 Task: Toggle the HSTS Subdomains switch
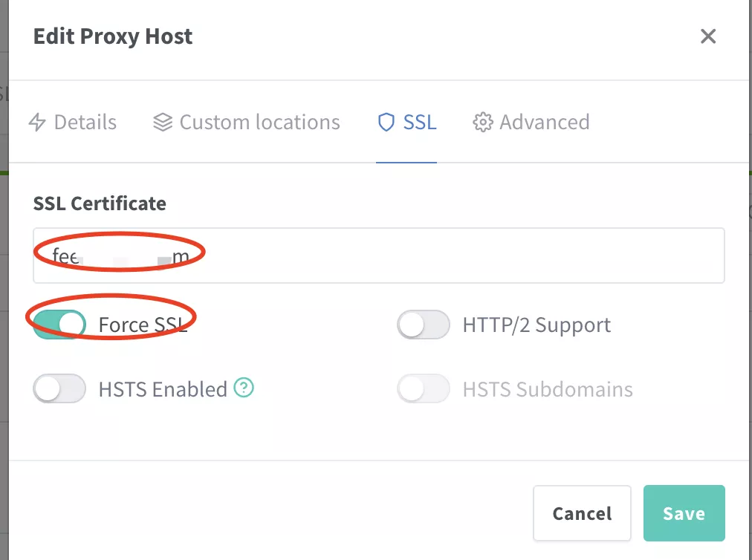(424, 389)
